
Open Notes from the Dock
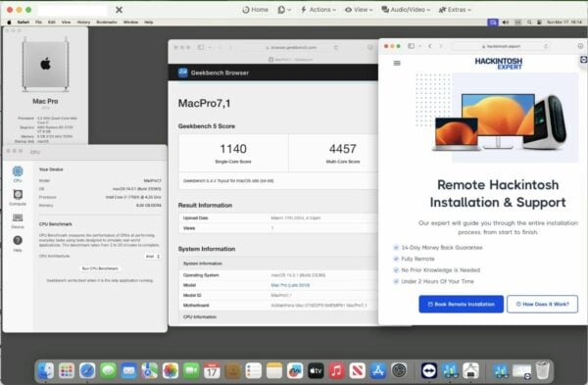coord(274,370)
